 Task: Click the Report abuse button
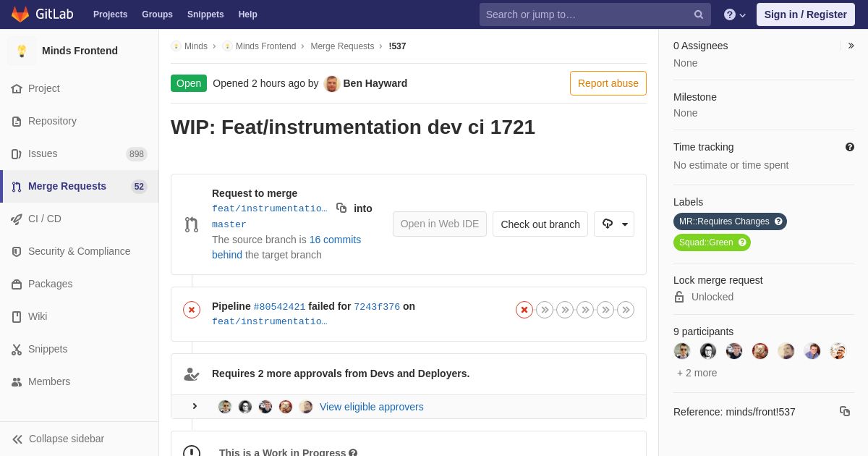608,83
